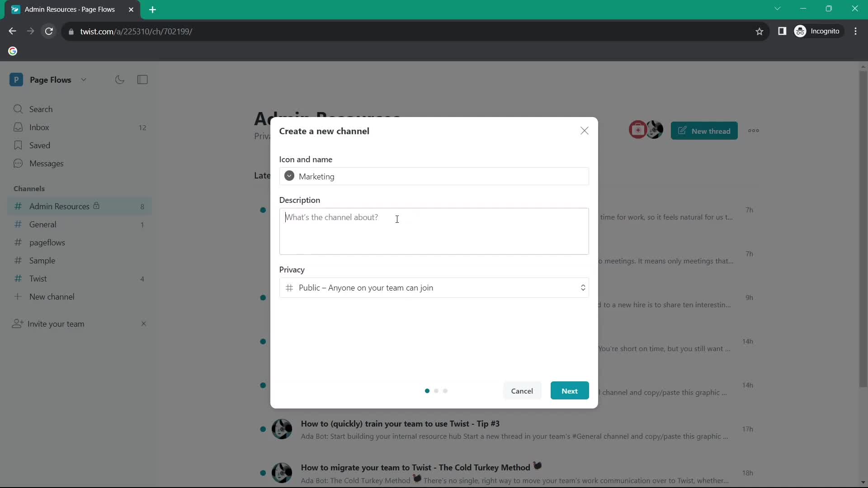Toggle the channel icon checkmark for Marketing

pyautogui.click(x=288, y=176)
